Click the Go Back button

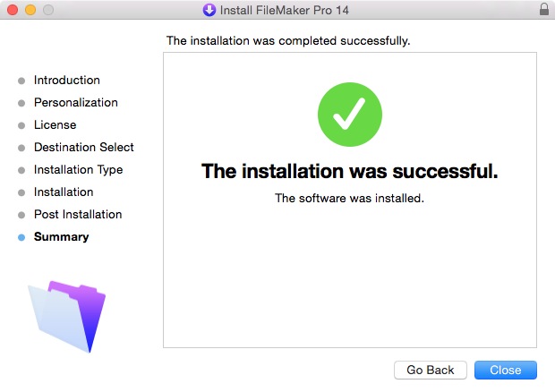coord(430,370)
